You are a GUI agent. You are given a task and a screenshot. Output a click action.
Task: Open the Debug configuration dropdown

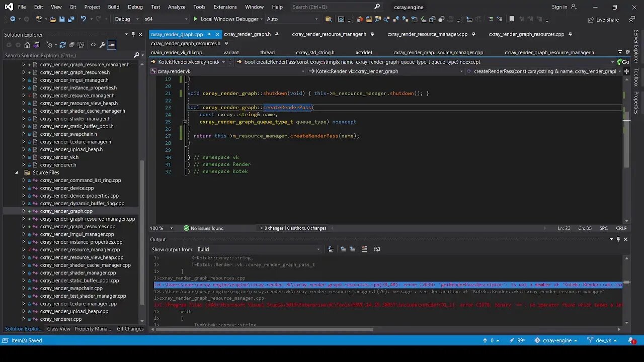[127, 19]
